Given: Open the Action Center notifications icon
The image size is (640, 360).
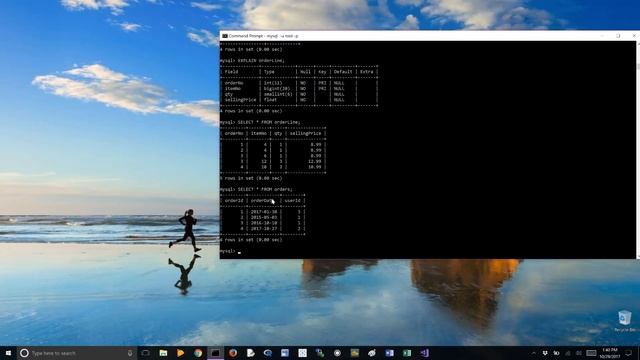Looking at the screenshot, I should click(629, 353).
